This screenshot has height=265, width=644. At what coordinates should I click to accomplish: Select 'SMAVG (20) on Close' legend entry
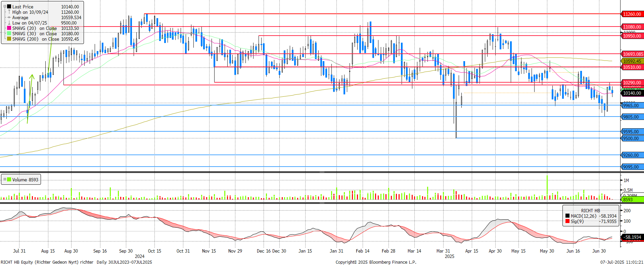pyautogui.click(x=35, y=28)
